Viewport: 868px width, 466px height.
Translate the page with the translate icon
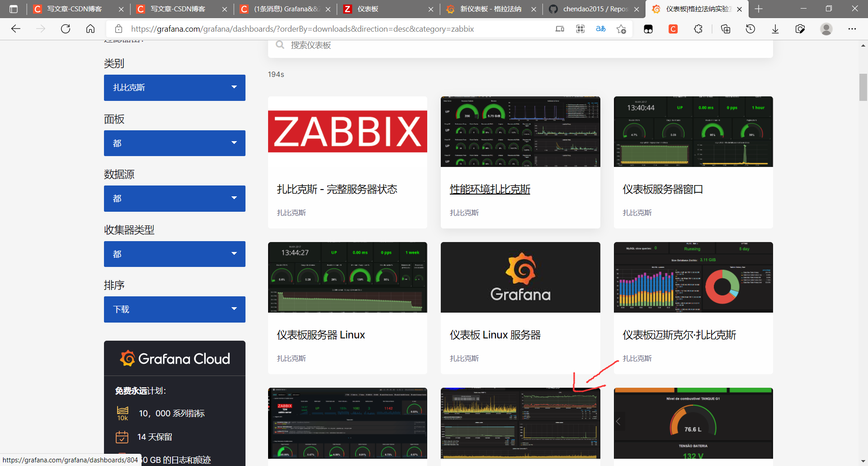tap(601, 29)
